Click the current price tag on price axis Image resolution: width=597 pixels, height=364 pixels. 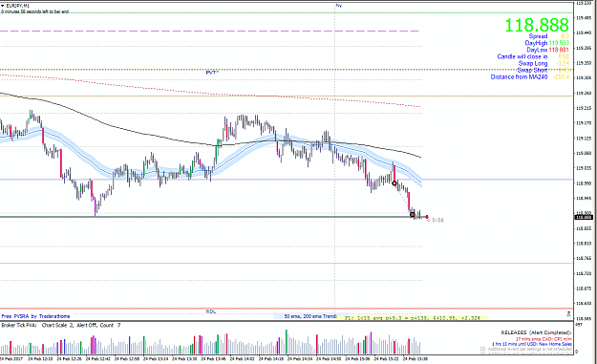point(584,217)
